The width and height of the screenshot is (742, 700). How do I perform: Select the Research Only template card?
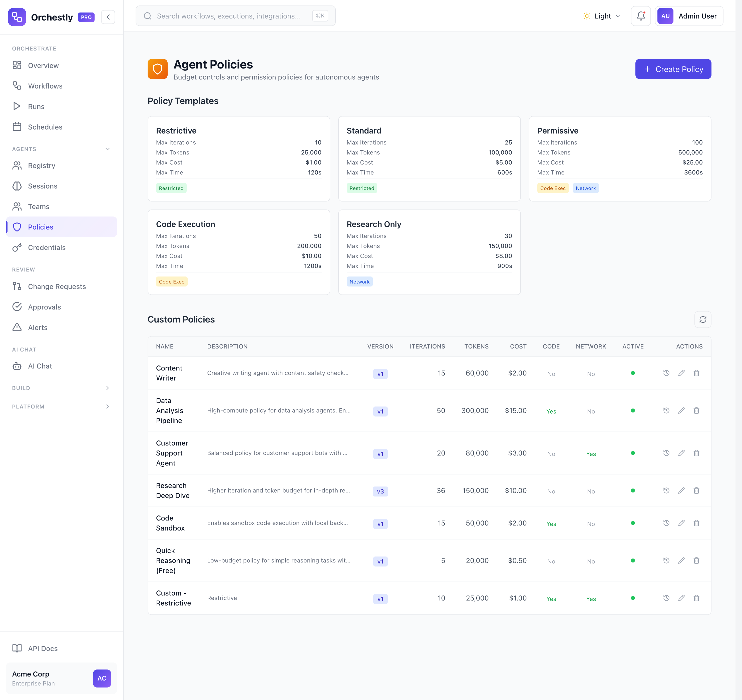click(x=430, y=252)
